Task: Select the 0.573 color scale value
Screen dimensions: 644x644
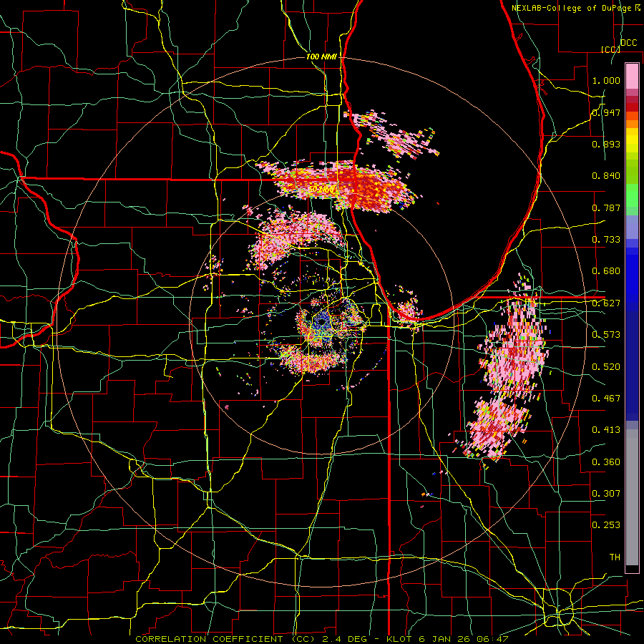Action: point(606,335)
